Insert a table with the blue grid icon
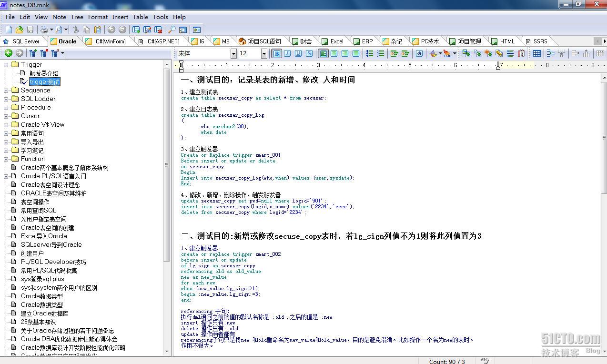Image resolution: width=607 pixels, height=364 pixels. pyautogui.click(x=537, y=53)
